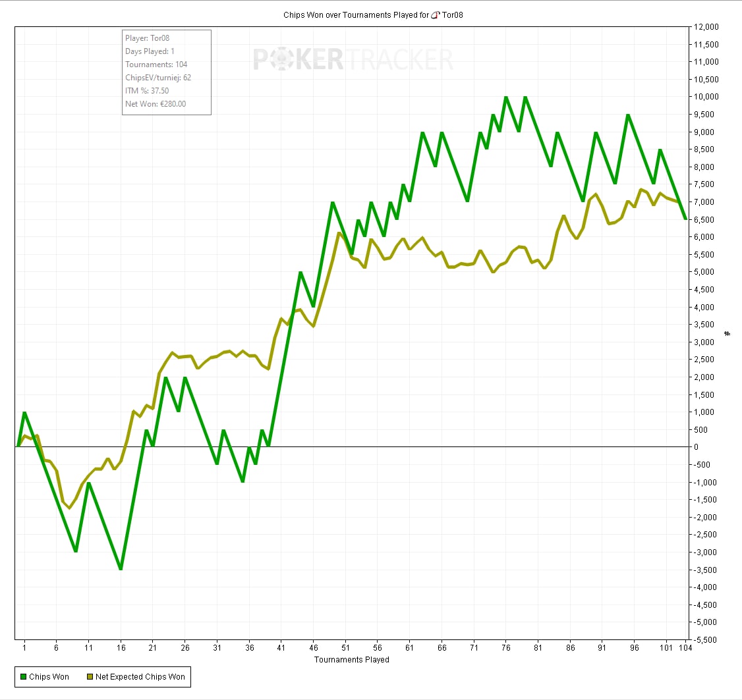Click the Tournaments Played x-axis title
Viewport: 742px width, 700px height.
pos(351,659)
